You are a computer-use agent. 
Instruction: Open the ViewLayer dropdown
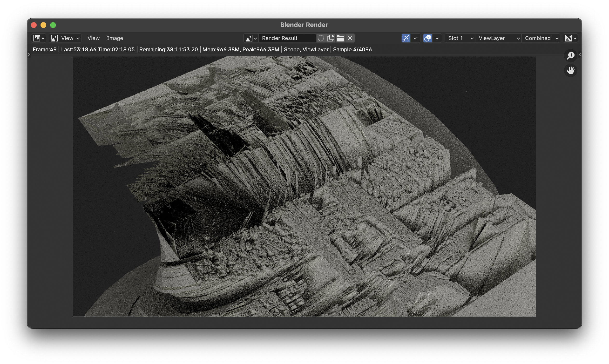[x=498, y=38]
